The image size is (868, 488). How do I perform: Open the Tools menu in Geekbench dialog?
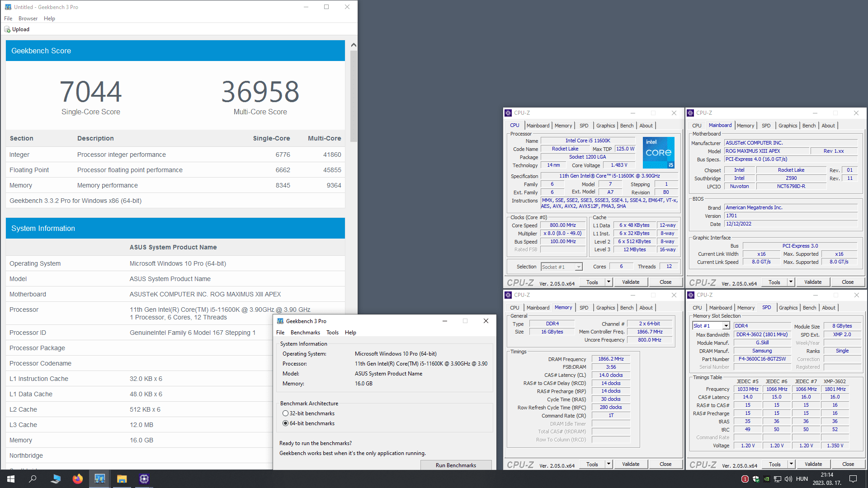coord(332,333)
